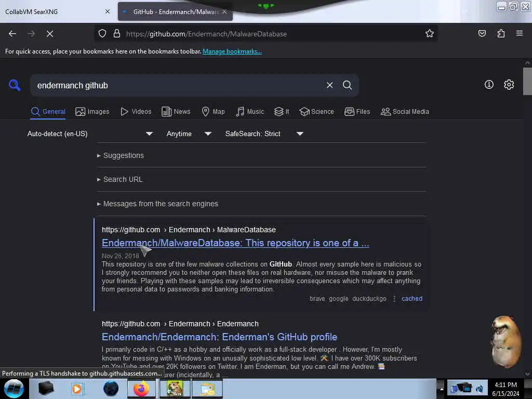Switch to the CollabVM SearXNG tab
The width and height of the screenshot is (532, 399).
58,12
